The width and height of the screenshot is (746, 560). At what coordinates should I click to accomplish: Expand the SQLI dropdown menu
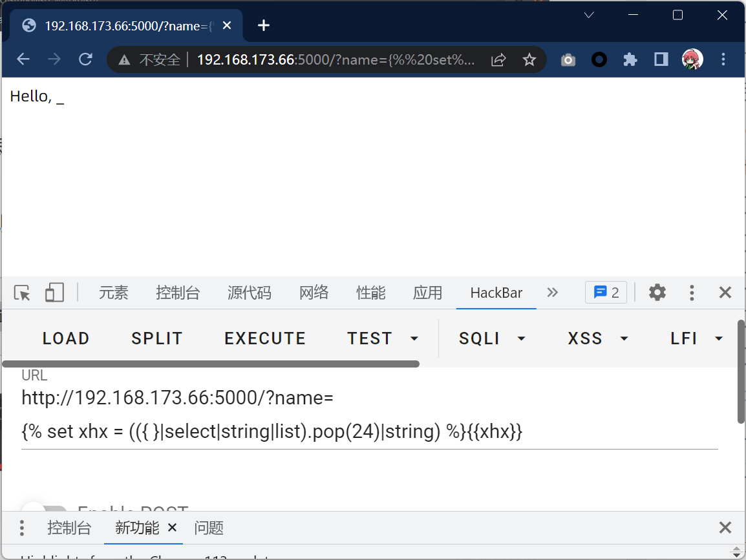click(492, 338)
